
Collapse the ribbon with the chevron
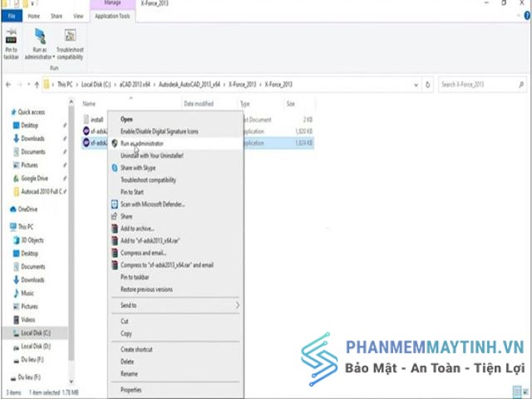click(519, 16)
